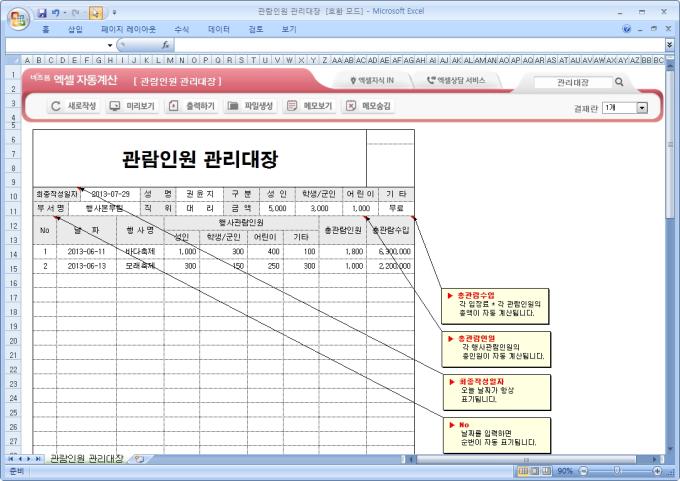This screenshot has height=481, width=680.
Task: Click the 총관람인원 column header cell
Action: tap(343, 230)
